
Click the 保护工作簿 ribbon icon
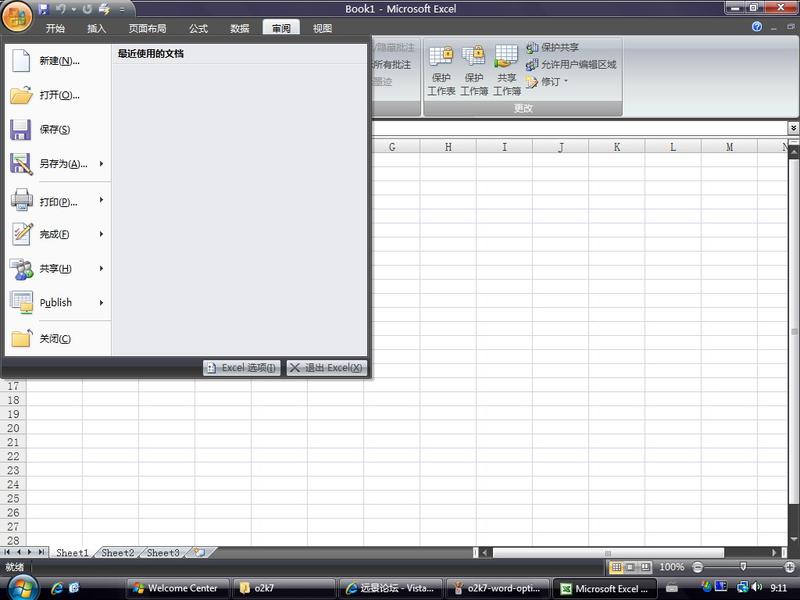point(474,70)
